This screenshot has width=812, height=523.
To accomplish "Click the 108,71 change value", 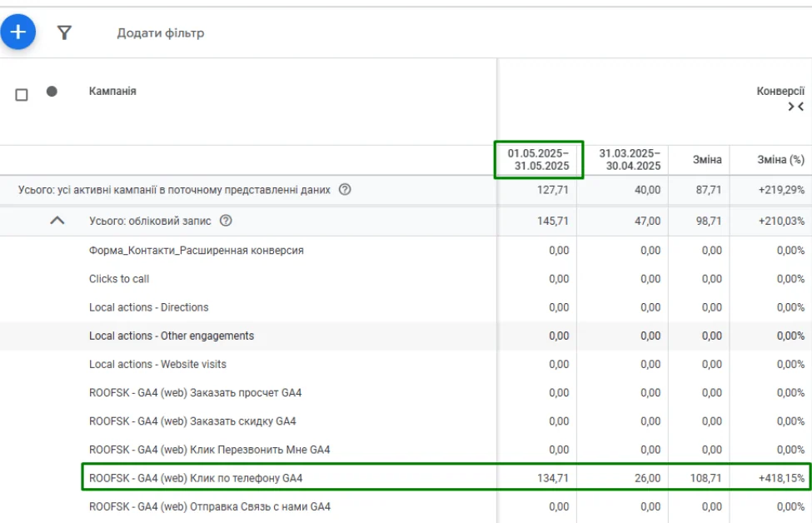I will coord(706,478).
